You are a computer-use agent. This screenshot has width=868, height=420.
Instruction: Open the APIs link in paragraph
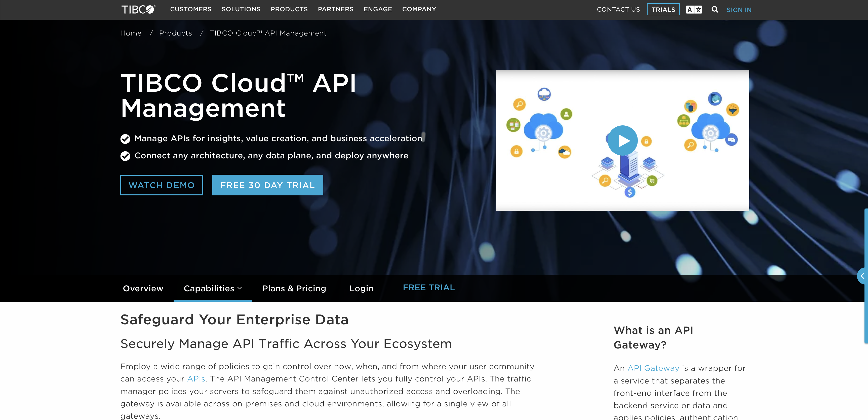196,378
